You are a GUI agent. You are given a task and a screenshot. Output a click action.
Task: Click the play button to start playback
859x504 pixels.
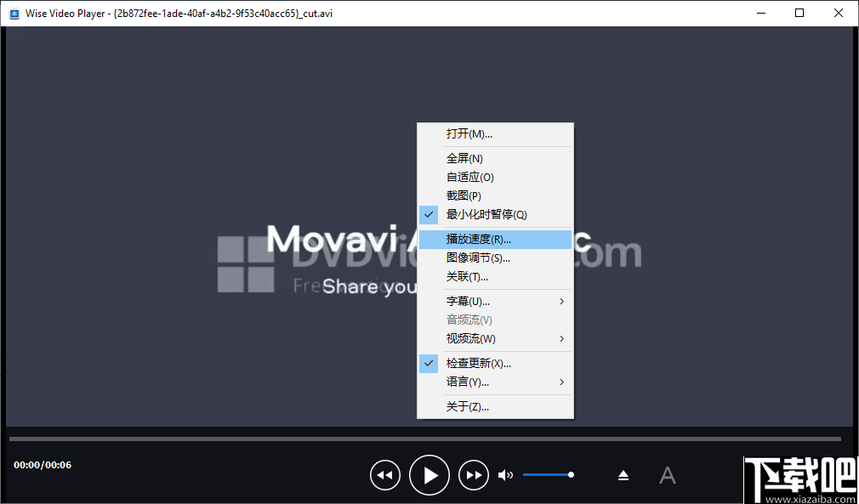pos(429,474)
